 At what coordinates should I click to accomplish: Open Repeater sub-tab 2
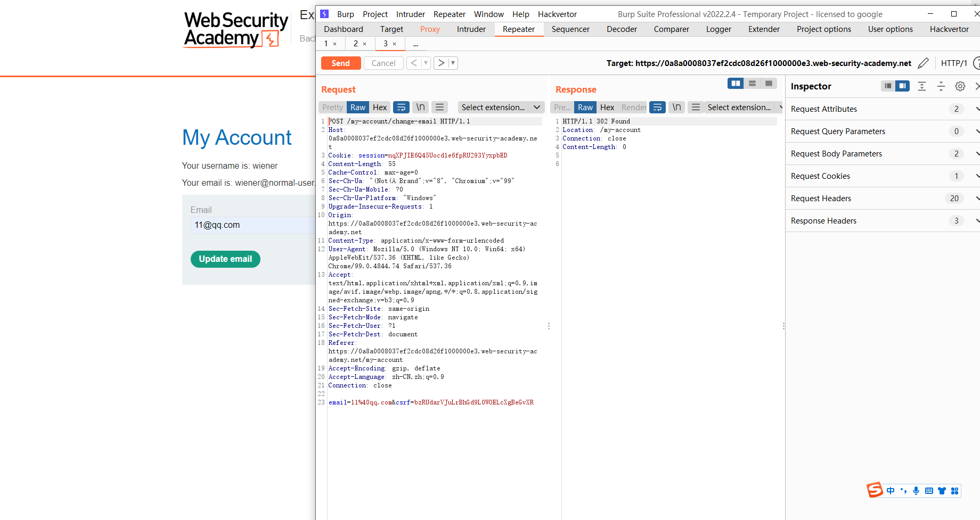[x=356, y=44]
